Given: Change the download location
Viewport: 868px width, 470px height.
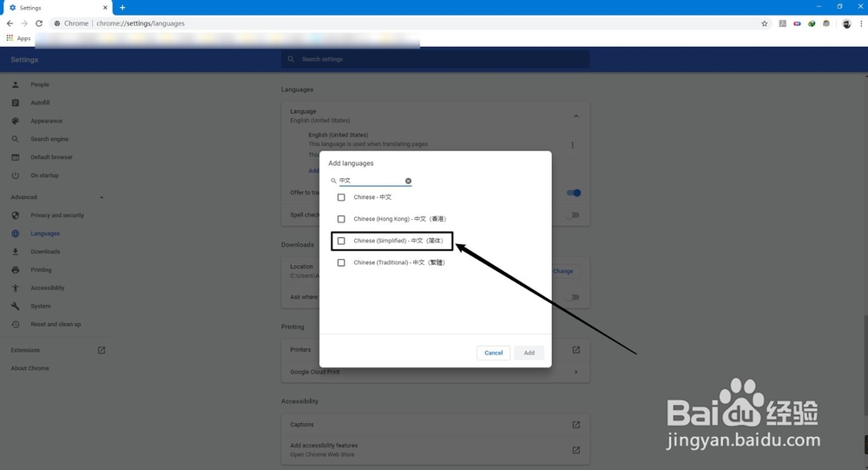Looking at the screenshot, I should [563, 271].
